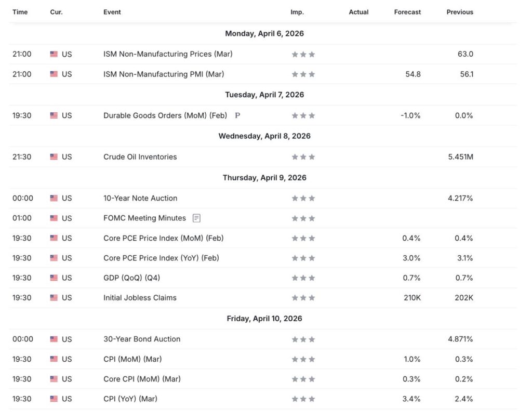Open the Core PCE Price Index (MoM) event

[x=163, y=238]
